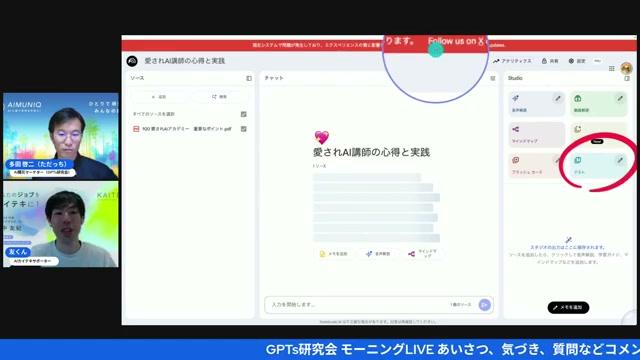640x360 pixels.
Task: Click 音声解説 chip under summary
Action: (x=378, y=254)
